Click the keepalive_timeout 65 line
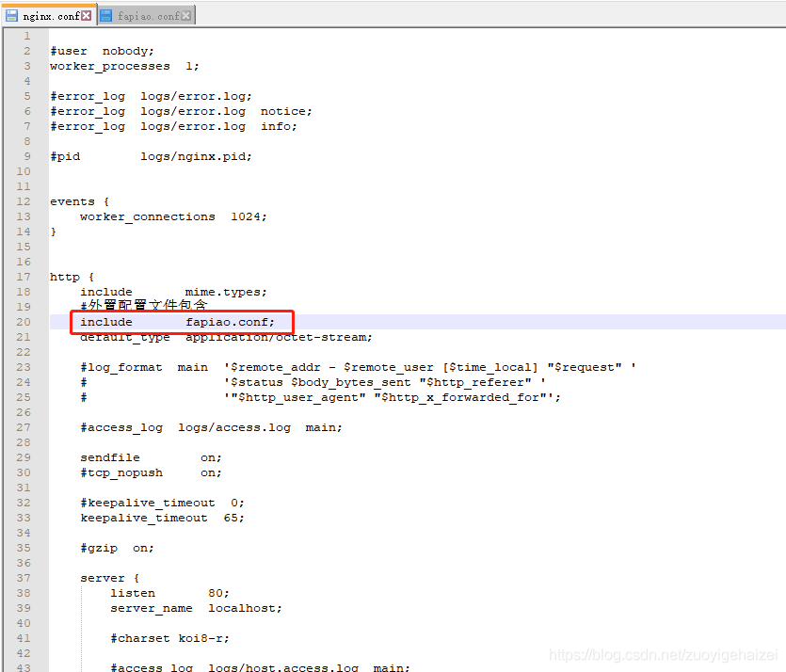Image resolution: width=786 pixels, height=672 pixels. pos(163,518)
